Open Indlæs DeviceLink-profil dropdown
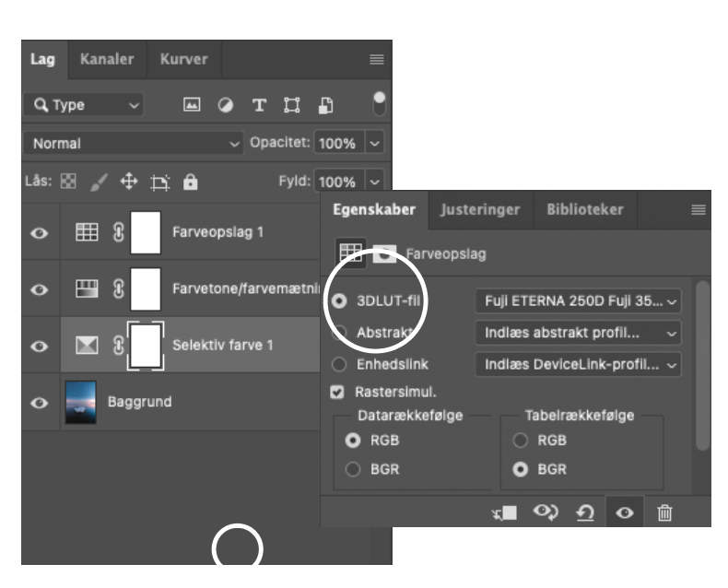This screenshot has height=588, width=728. [578, 364]
